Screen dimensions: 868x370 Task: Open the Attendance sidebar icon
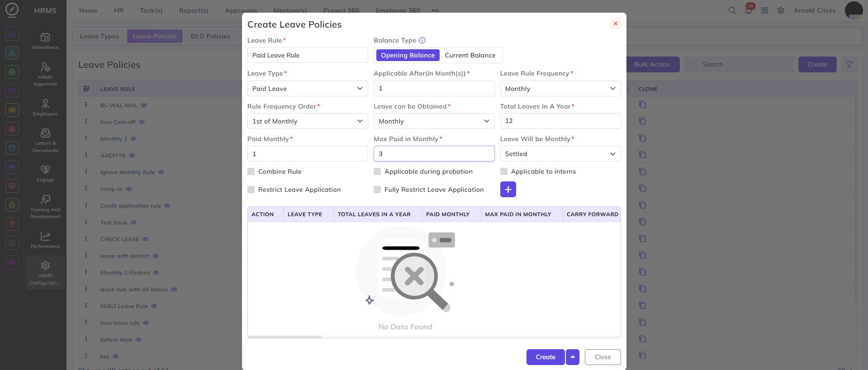pos(45,40)
